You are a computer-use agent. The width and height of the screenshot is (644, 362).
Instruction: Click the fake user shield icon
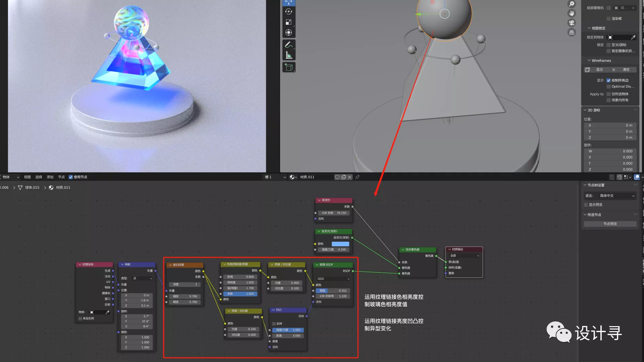[x=337, y=177]
